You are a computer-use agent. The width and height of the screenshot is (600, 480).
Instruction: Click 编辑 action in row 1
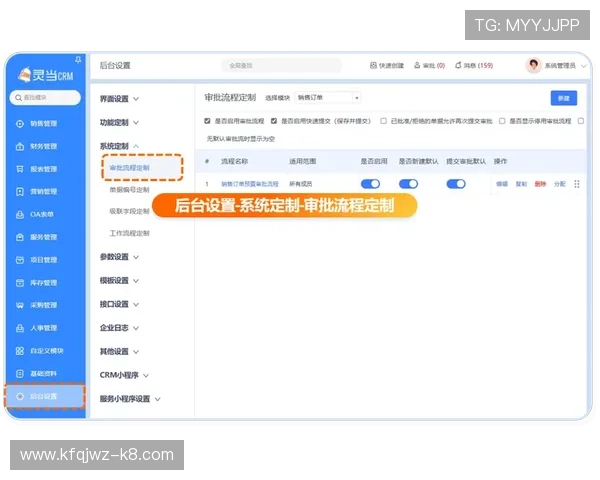[502, 184]
